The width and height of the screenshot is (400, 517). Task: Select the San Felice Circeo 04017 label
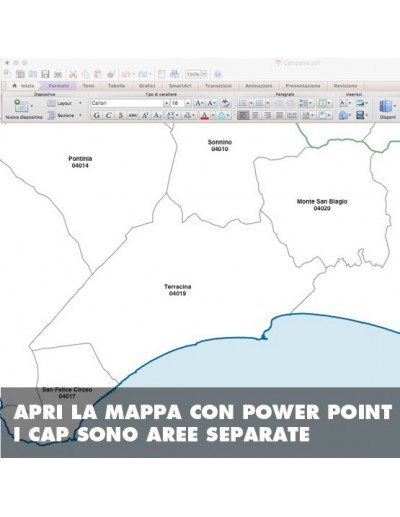(67, 393)
